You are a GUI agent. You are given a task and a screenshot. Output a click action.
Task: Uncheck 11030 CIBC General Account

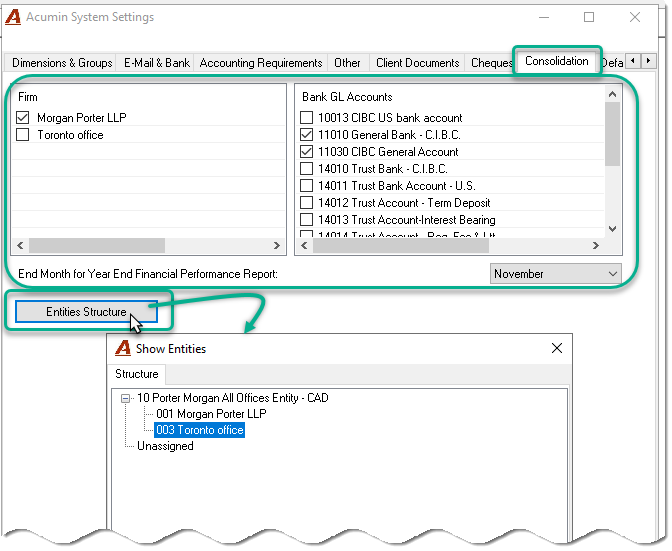tap(306, 152)
